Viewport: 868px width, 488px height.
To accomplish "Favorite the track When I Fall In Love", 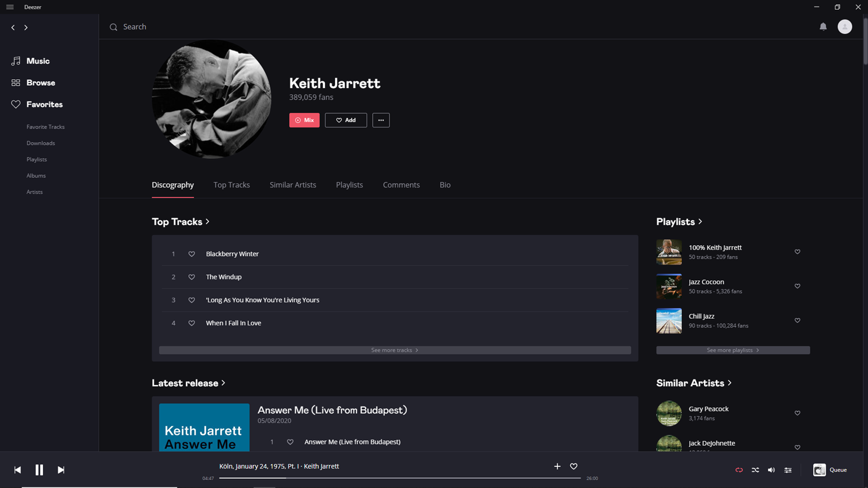I will (x=192, y=323).
